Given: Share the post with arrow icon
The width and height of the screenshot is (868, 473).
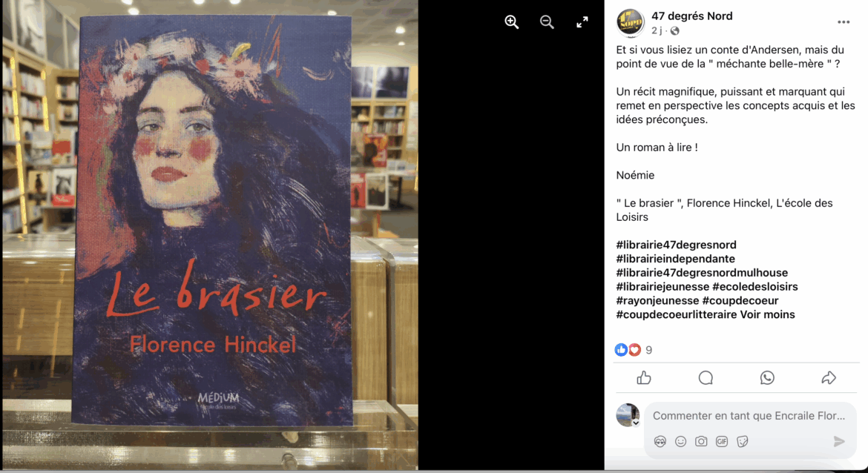Looking at the screenshot, I should tap(829, 378).
